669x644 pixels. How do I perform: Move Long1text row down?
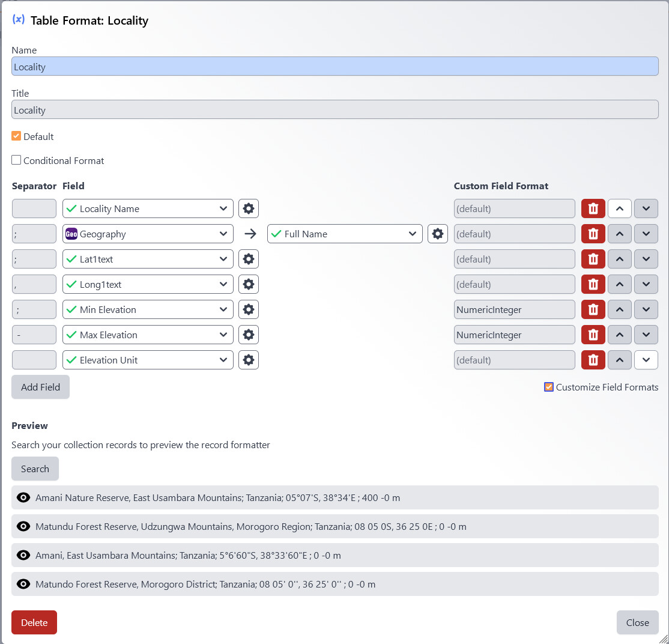[x=646, y=284]
